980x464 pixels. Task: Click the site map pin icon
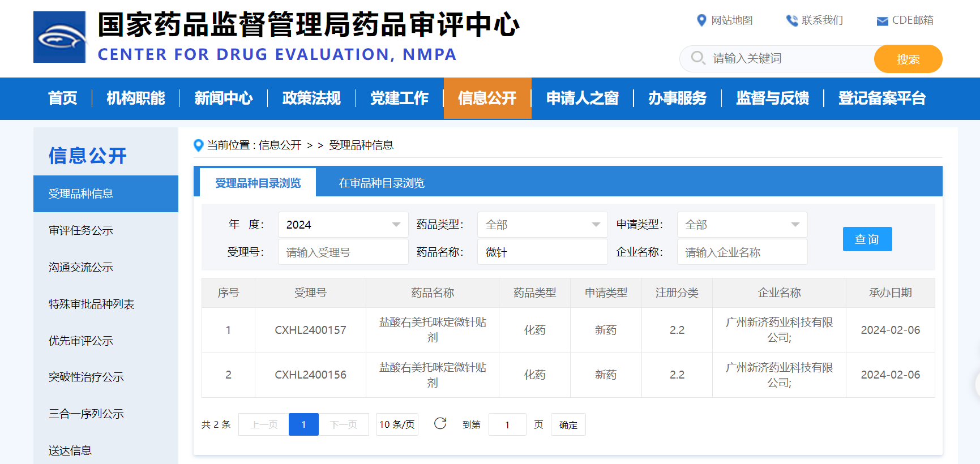point(701,20)
